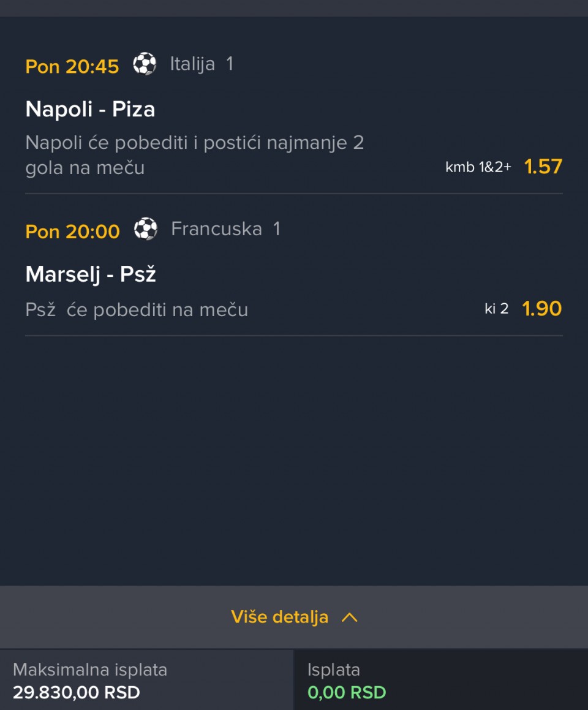Click the Francuska 1 league label
588x710 pixels.
(x=225, y=229)
